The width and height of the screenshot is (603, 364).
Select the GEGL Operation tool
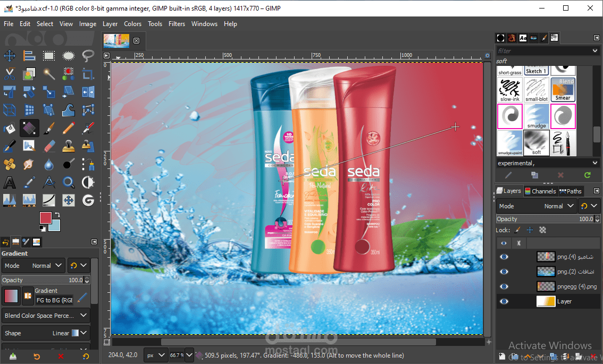pos(88,200)
